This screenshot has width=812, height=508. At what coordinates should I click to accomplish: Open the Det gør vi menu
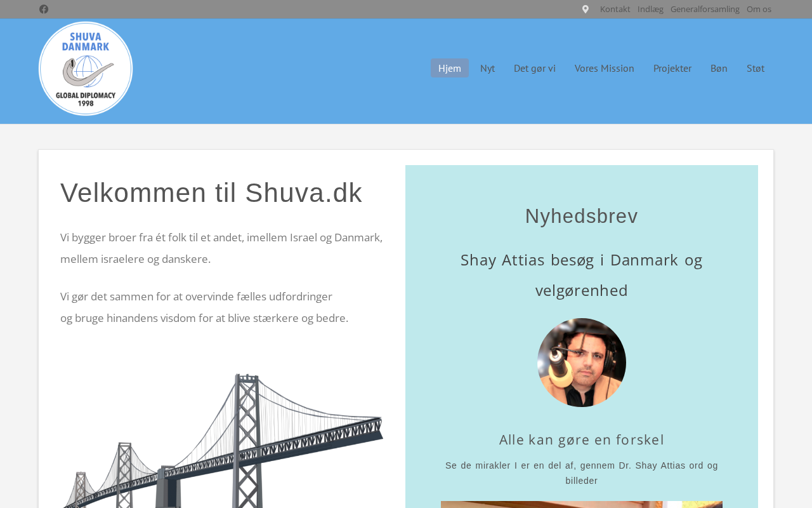pos(535,68)
